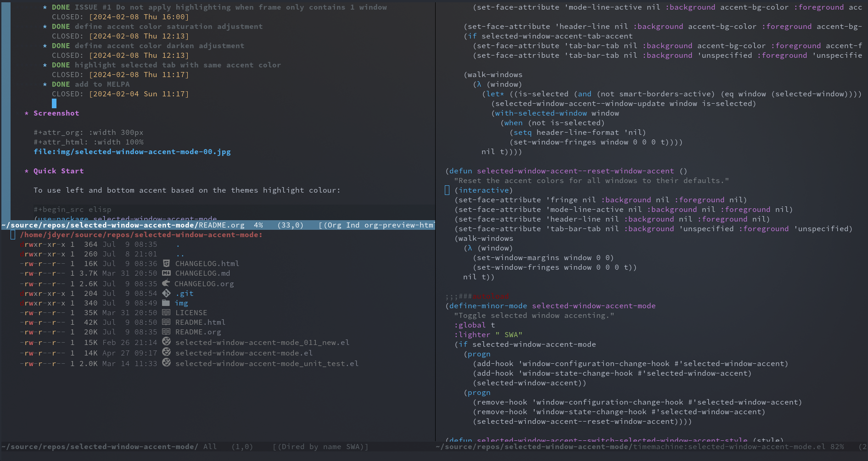Click 'with-selected-window' form in code
The width and height of the screenshot is (868, 461).
tap(541, 113)
